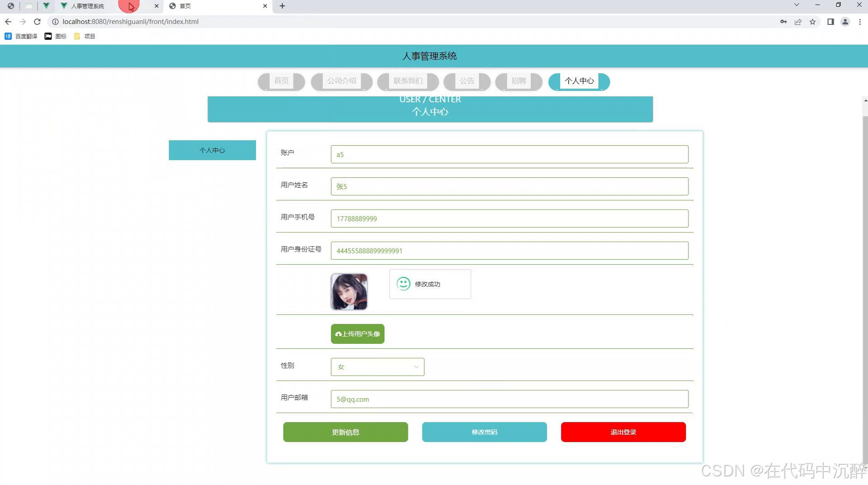Viewport: 868px width, 485px height.
Task: Click the browser back arrow icon
Action: point(8,21)
